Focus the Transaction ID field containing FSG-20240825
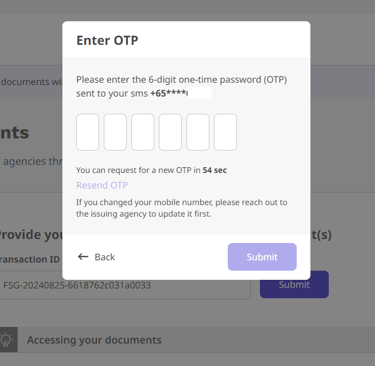Viewport: 375px width, 366px height. click(x=125, y=285)
